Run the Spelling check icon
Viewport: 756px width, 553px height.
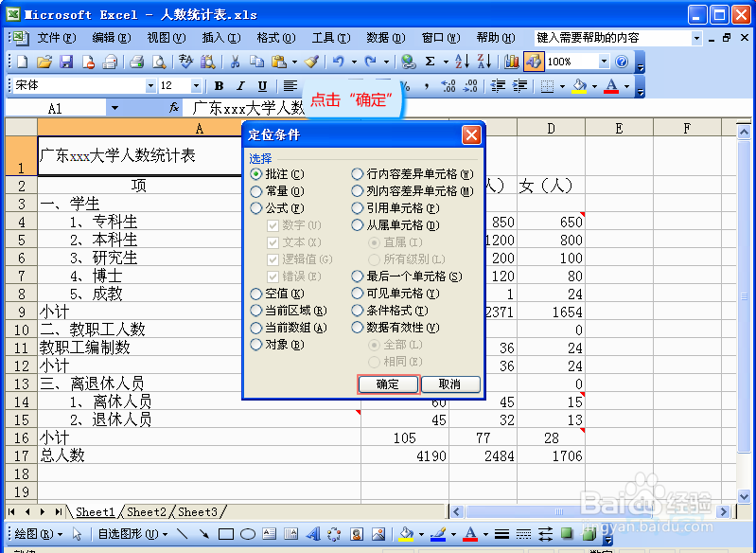point(185,62)
